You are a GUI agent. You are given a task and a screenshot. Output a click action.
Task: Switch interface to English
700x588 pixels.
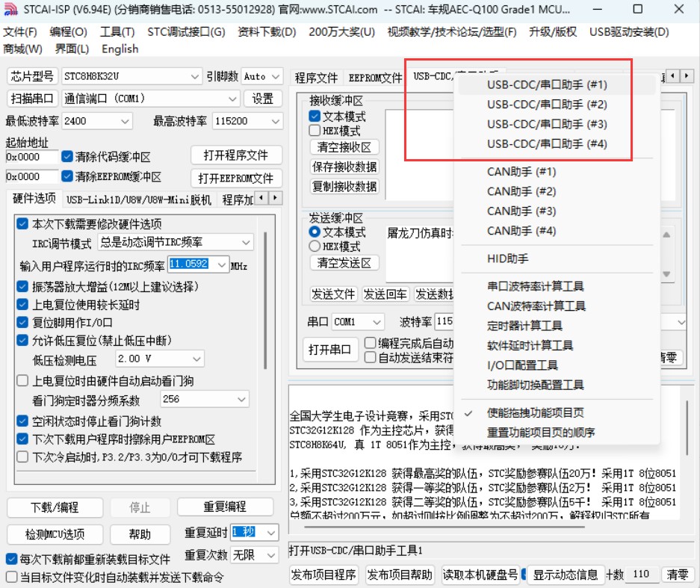click(120, 49)
